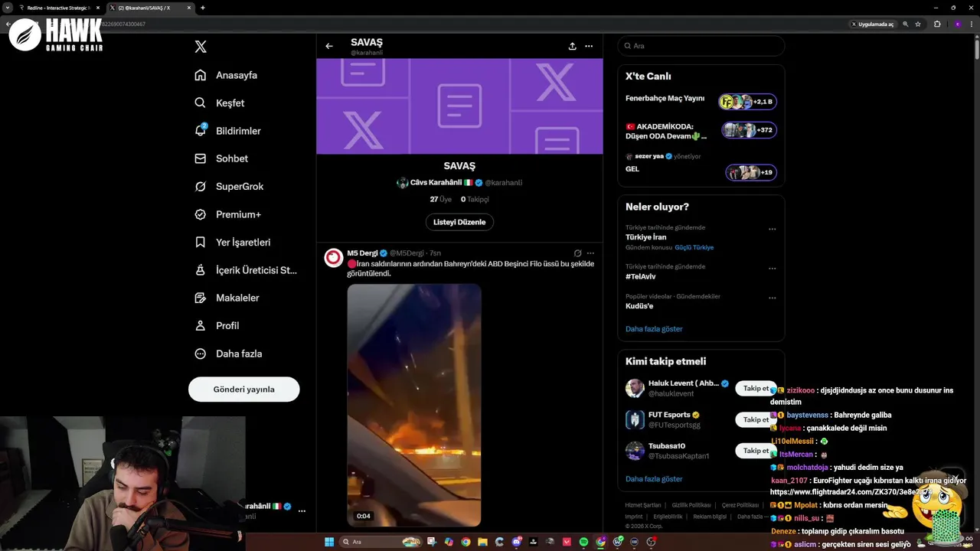
Task: Open more options on M5 Dergi post
Action: click(591, 253)
